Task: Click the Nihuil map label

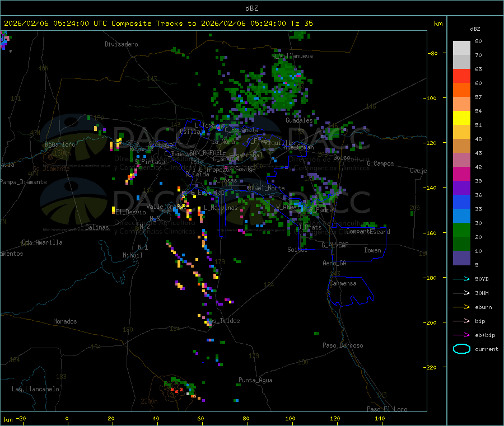Action: (132, 255)
